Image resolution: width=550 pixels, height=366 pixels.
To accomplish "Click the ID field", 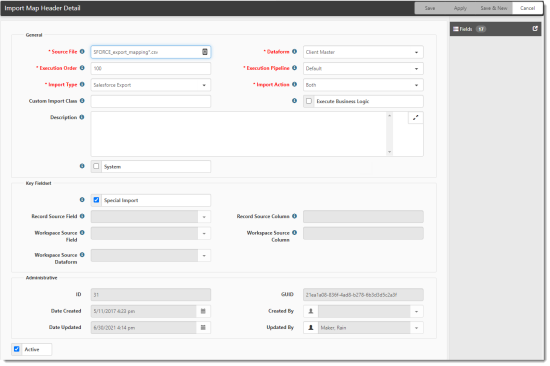I will tap(151, 295).
